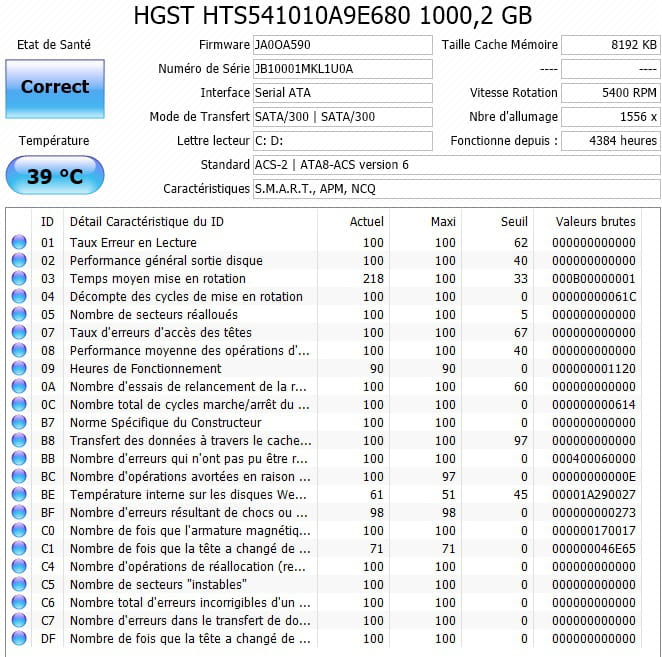Click raw value 000000170017
Viewport: 662px width, 657px height.
594,530
